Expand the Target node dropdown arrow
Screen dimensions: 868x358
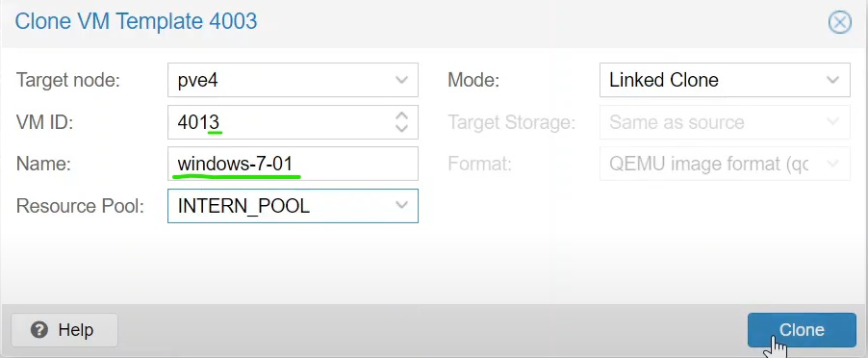[x=402, y=80]
